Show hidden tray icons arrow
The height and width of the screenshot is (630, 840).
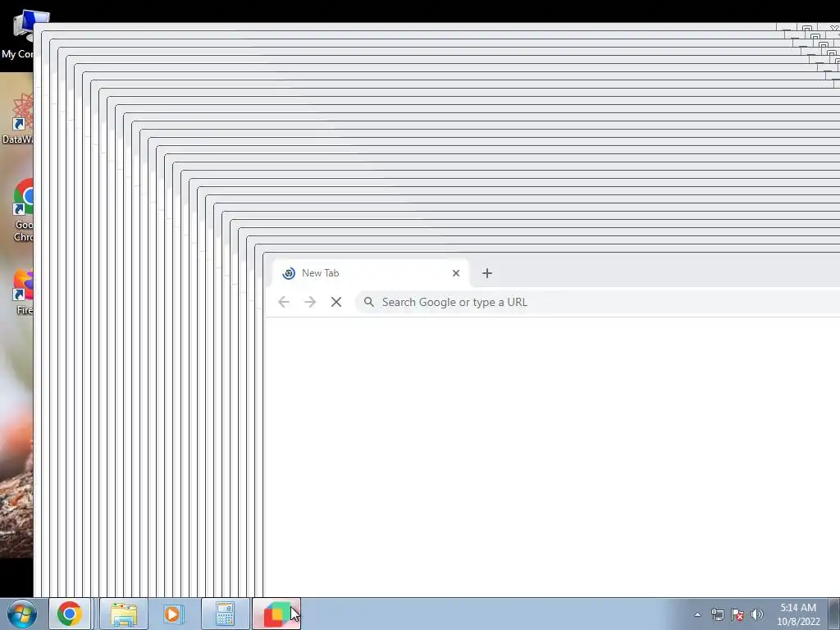point(697,614)
